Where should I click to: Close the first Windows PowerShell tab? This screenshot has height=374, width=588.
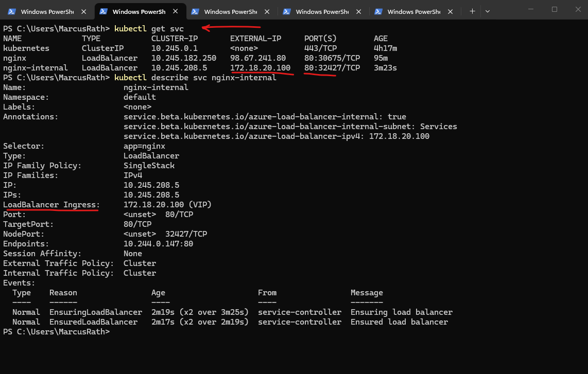pos(83,11)
